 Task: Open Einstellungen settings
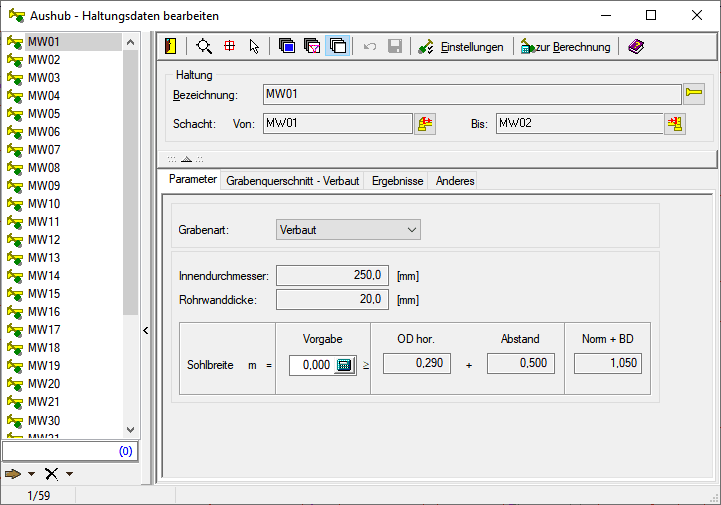click(x=461, y=46)
